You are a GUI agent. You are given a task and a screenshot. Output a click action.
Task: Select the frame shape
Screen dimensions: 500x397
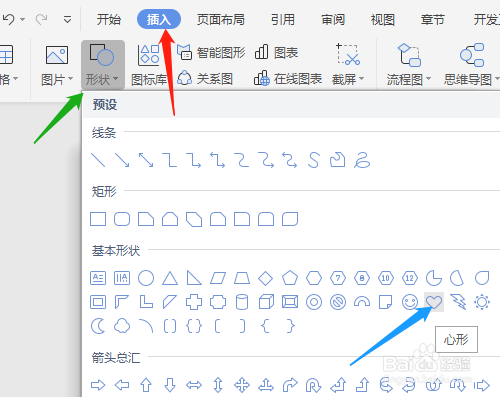pos(98,302)
